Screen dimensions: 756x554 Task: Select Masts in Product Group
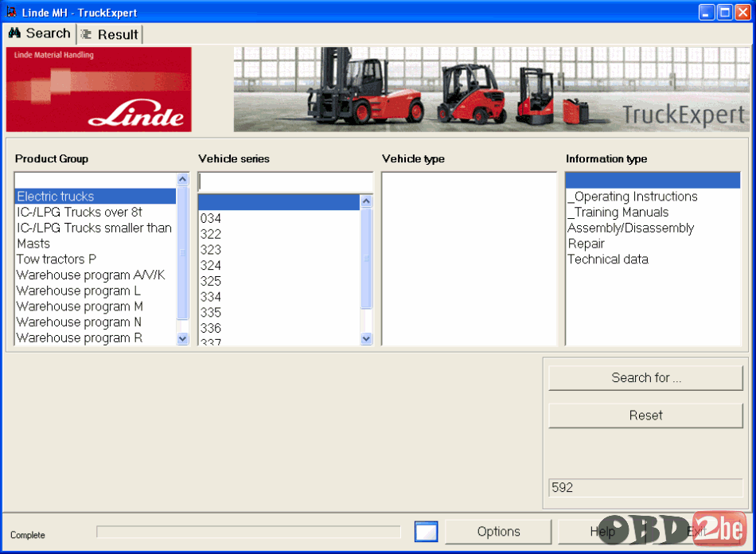pyautogui.click(x=95, y=244)
